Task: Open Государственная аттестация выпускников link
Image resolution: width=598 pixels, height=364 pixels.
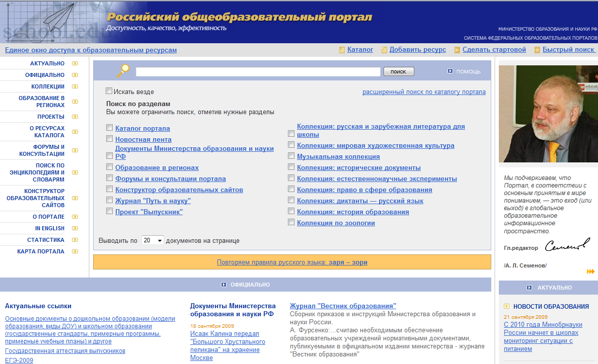Action: (x=65, y=350)
